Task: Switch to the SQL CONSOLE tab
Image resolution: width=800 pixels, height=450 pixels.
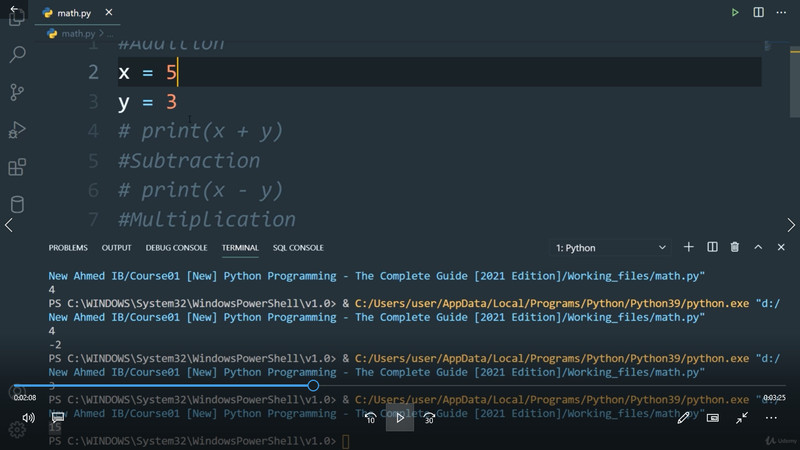Action: (298, 247)
